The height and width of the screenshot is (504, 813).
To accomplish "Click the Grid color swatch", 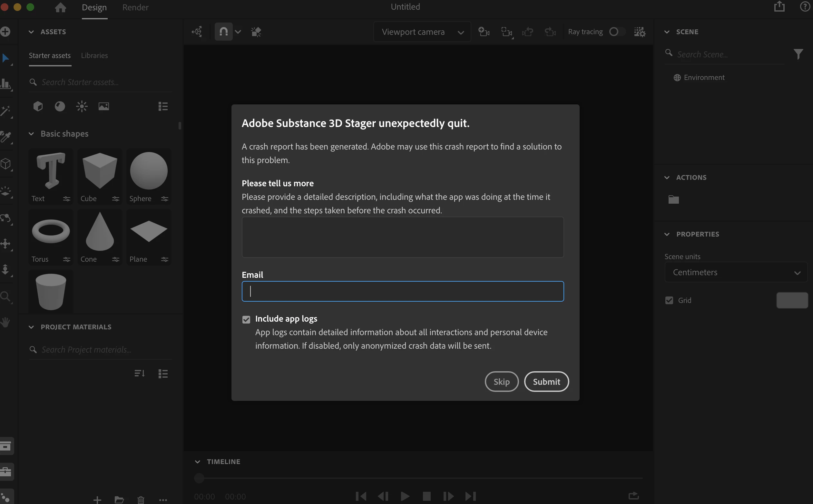I will 792,300.
